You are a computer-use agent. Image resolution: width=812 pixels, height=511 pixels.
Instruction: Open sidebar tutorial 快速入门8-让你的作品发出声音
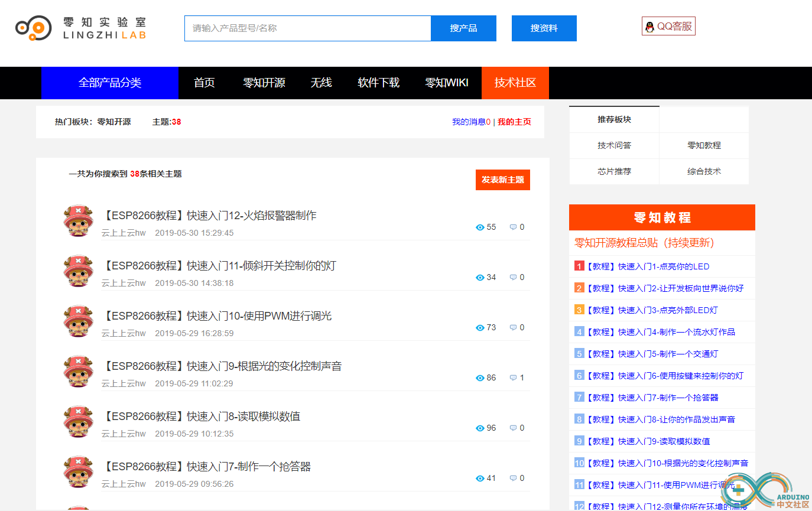tap(661, 419)
